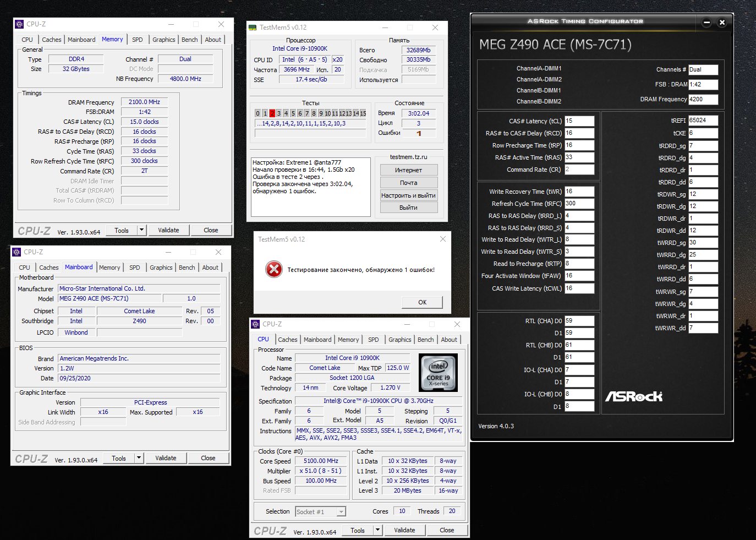Screen dimensions: 756x540
Task: Click the Intel Core i9 X-series logo
Action: (439, 373)
